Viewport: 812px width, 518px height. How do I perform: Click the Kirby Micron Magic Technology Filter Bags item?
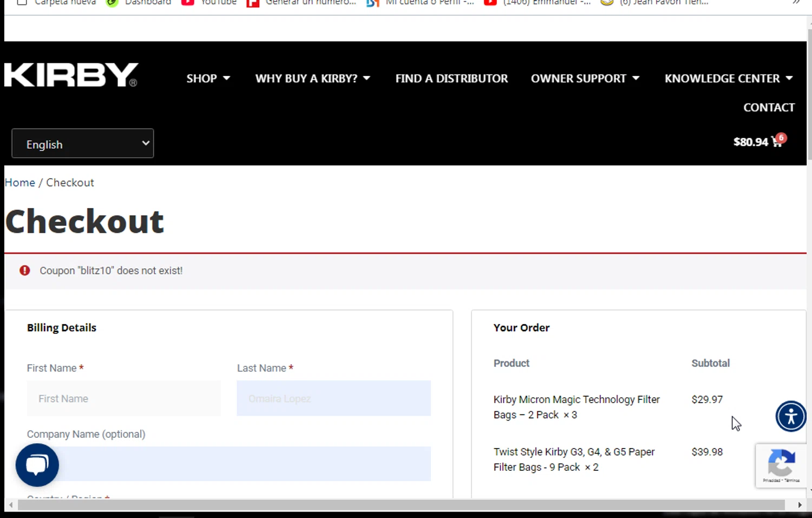click(x=577, y=407)
